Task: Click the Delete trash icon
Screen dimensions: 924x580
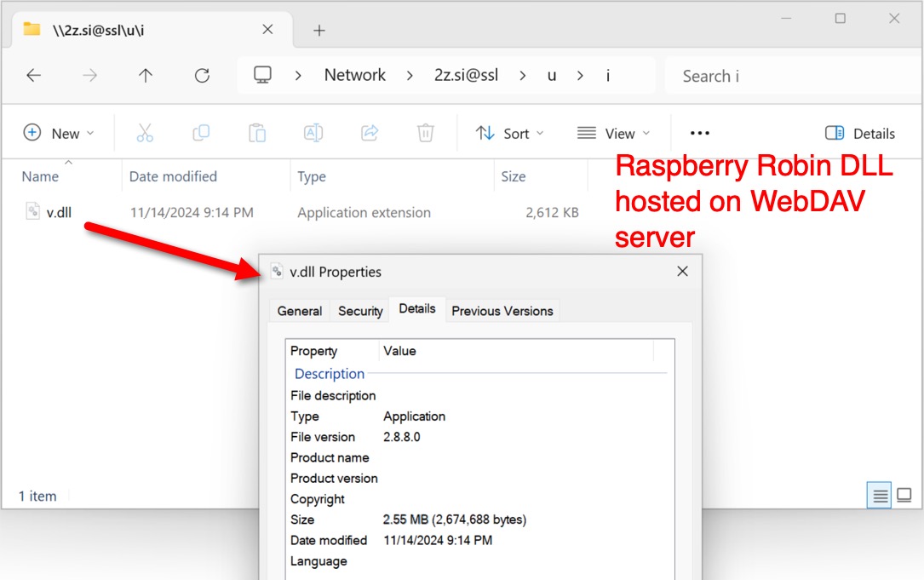Action: (426, 133)
